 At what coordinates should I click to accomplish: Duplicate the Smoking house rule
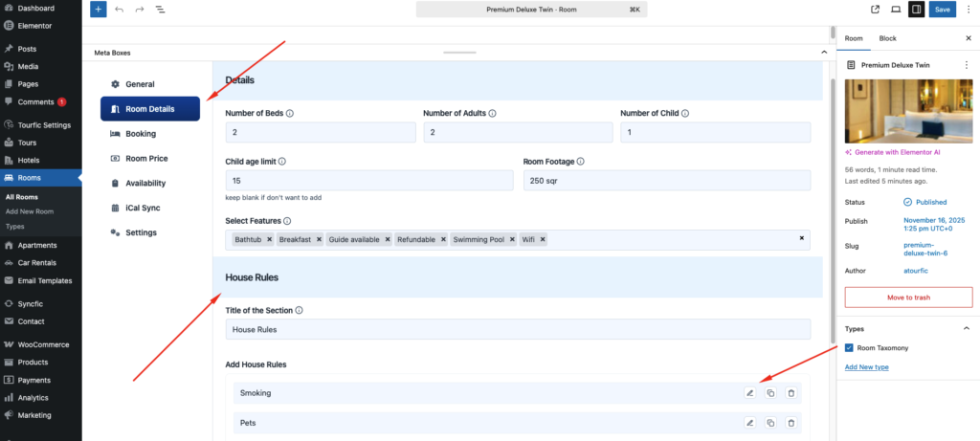click(x=770, y=393)
